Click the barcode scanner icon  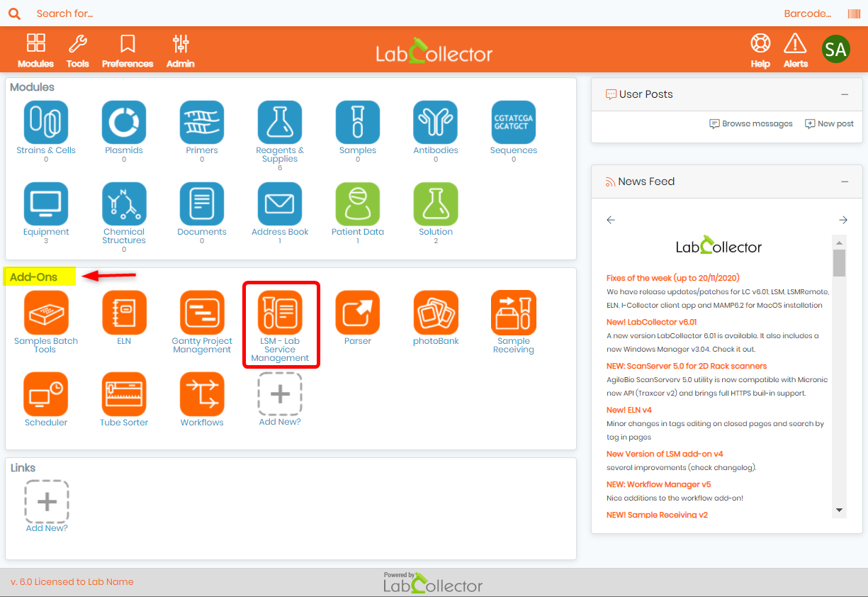pos(854,13)
